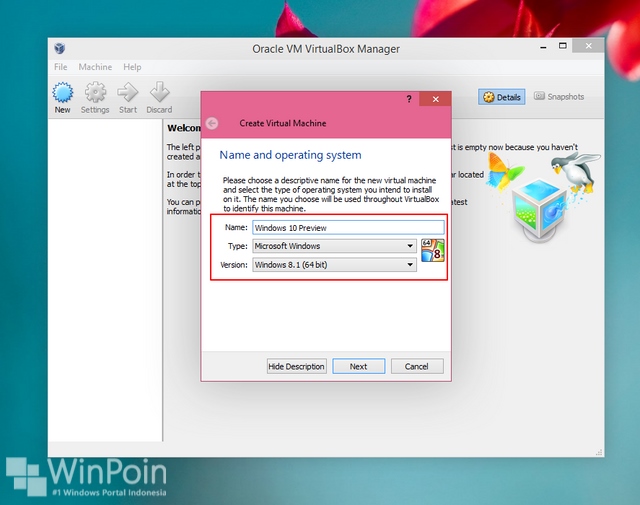Open the Version dropdown showing Windows 8.1 (64 bit)

(334, 265)
